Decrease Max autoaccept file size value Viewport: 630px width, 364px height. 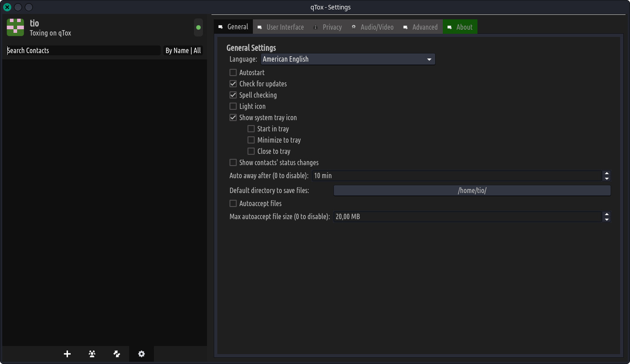tap(607, 219)
